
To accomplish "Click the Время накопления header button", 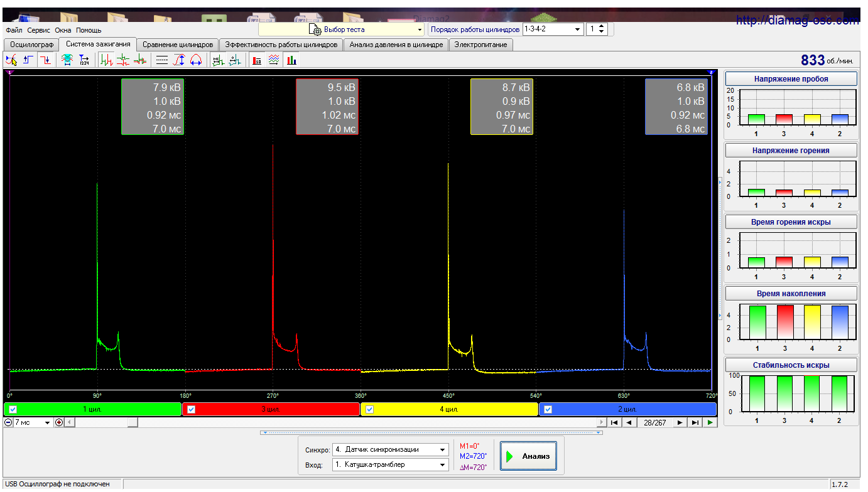I will 791,294.
